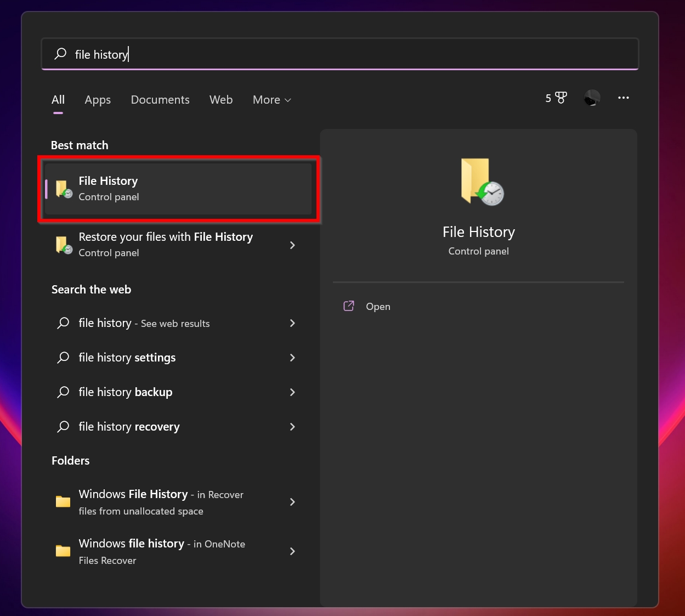
Task: Expand chevron for file history recovery
Action: coord(292,427)
